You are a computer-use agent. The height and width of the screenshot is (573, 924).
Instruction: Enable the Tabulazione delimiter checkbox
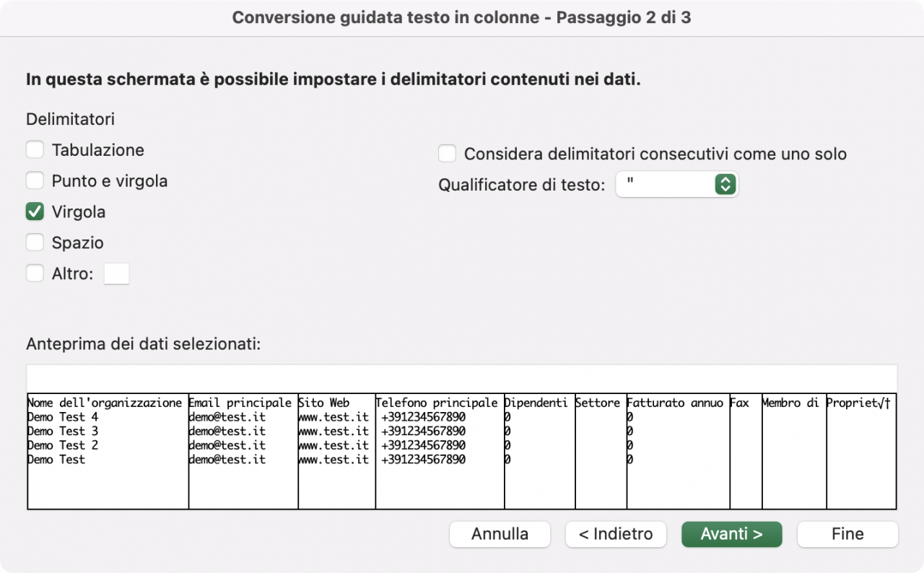(35, 150)
